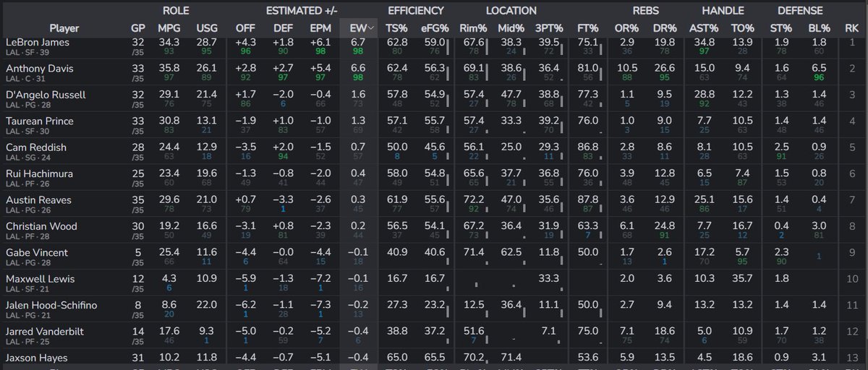The image size is (868, 370).
Task: Open Maxwell Lewis player page
Action: click(x=40, y=279)
